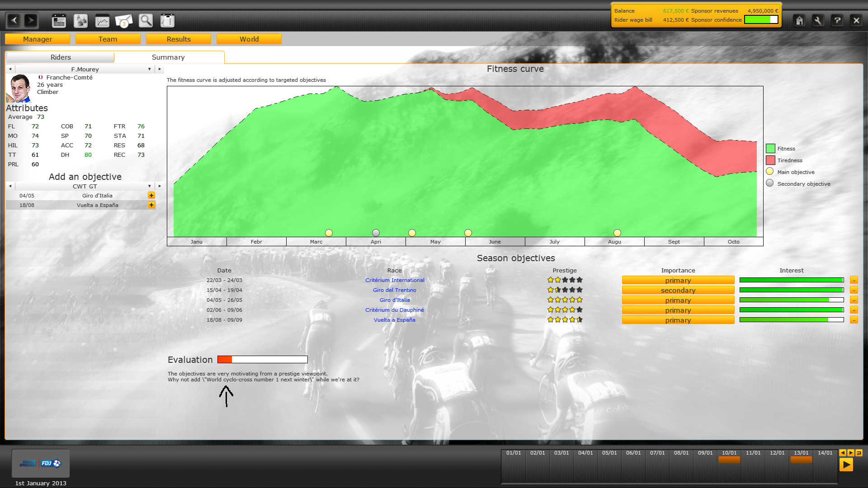Toggle Critérium International primary importance button
Viewport: 868px width, 488px height.
pos(678,281)
